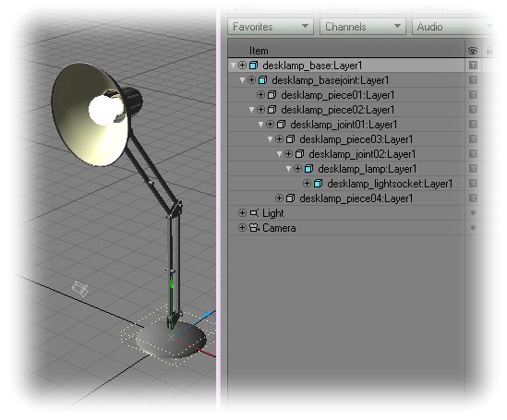Viewport: 507px width, 420px height.
Task: Expand channels of desklamp_joint01:Layer1 plus icon
Action: tap(270, 124)
